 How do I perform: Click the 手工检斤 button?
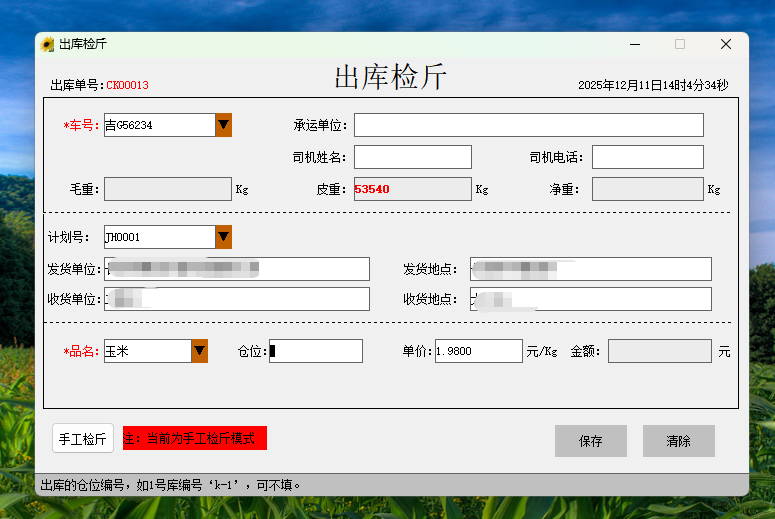(83, 438)
